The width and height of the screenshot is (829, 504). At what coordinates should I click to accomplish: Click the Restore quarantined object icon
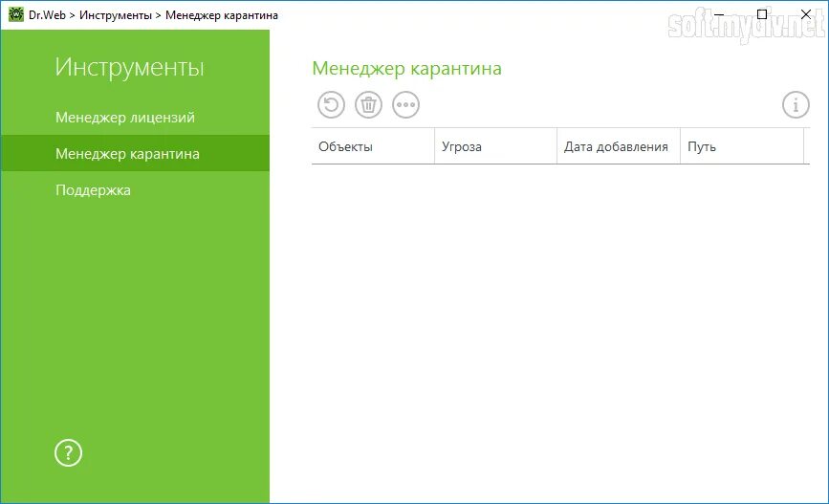click(x=331, y=104)
